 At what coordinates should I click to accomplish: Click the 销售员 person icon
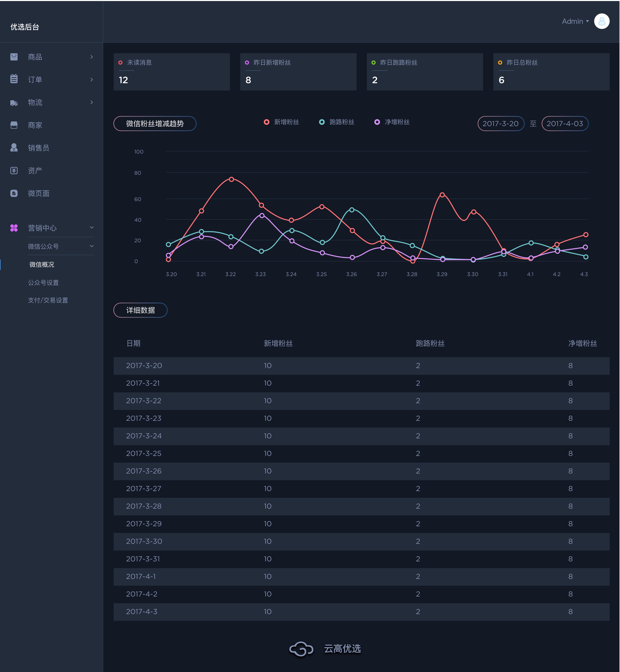click(14, 148)
